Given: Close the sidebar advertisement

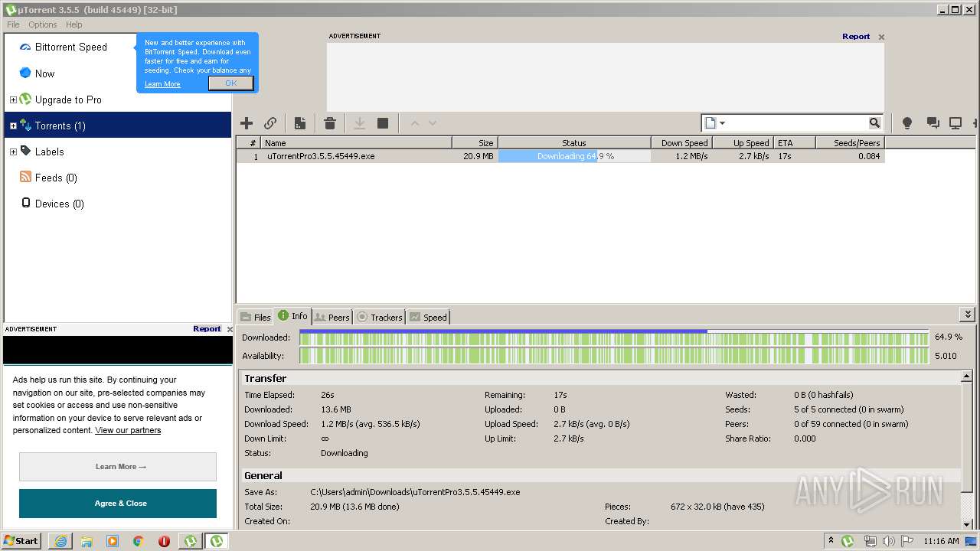Looking at the screenshot, I should pos(230,329).
